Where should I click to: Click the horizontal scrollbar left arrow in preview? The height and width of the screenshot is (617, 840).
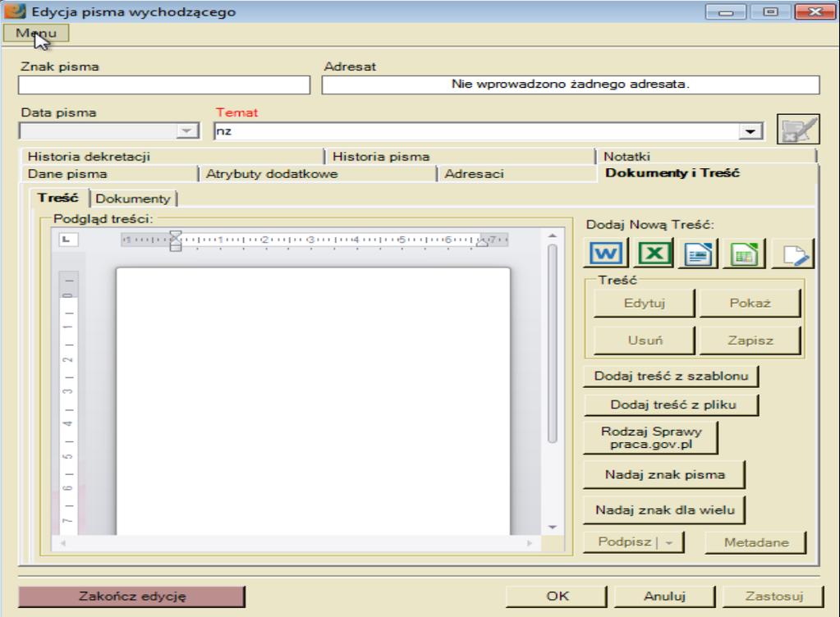[x=63, y=543]
